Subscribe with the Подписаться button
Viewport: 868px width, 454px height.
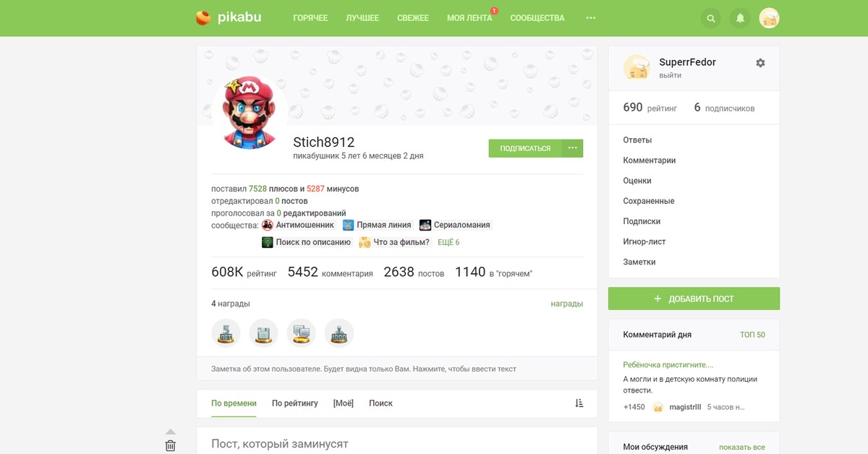point(525,148)
